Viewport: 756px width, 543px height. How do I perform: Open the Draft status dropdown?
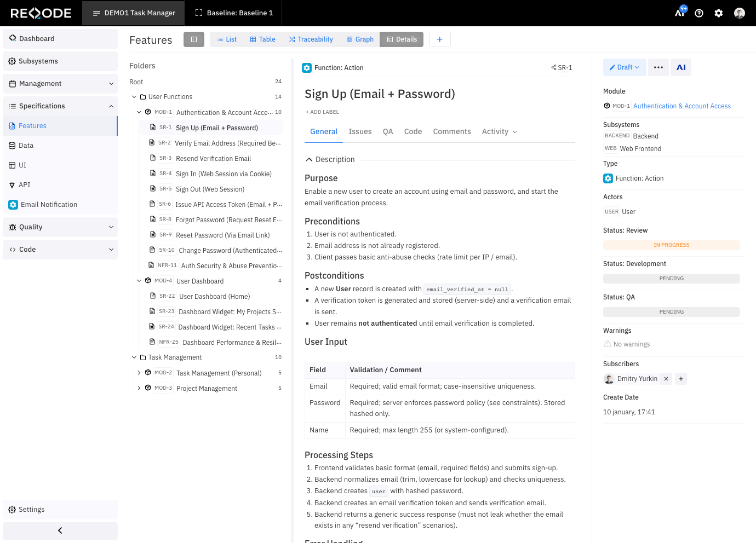point(625,67)
